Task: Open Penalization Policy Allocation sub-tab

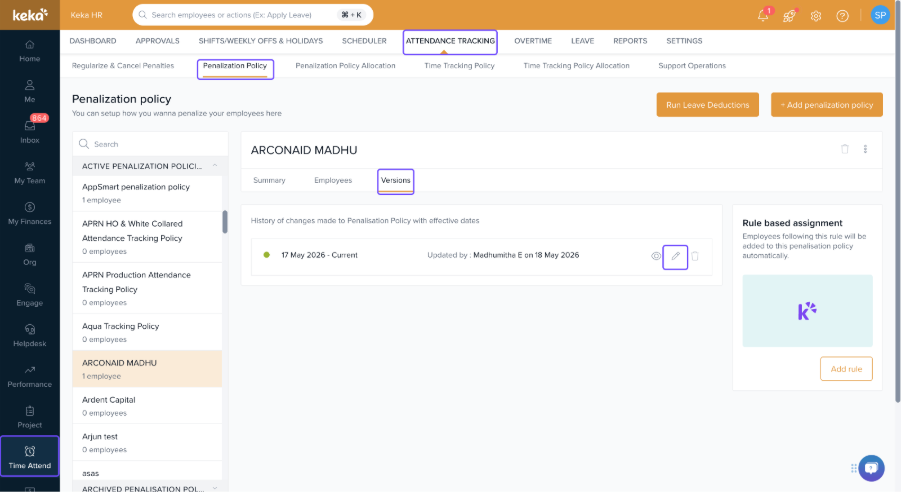Action: point(345,66)
